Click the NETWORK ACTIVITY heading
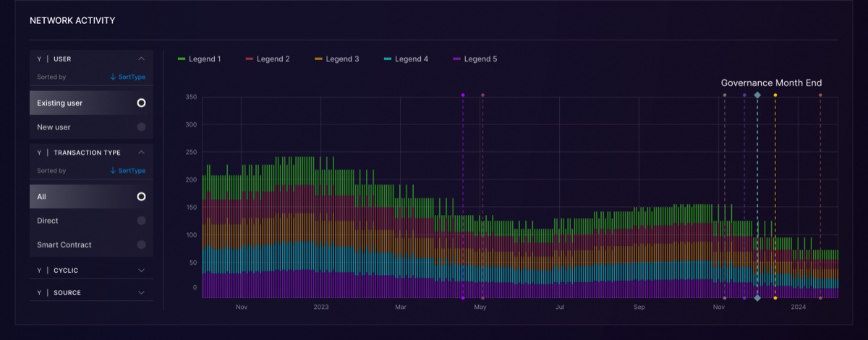This screenshot has height=340, width=868. 72,21
